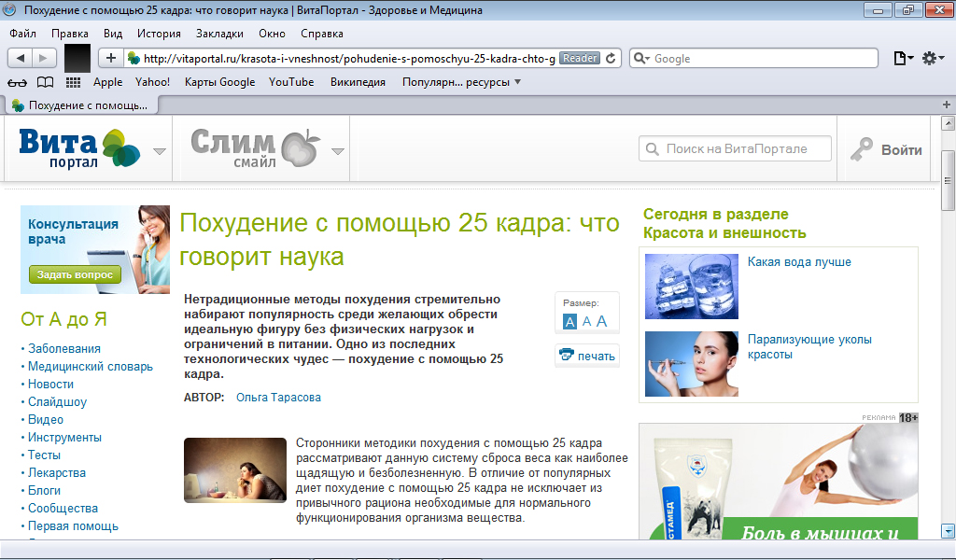Click the article photo of woman eating

tap(235, 469)
